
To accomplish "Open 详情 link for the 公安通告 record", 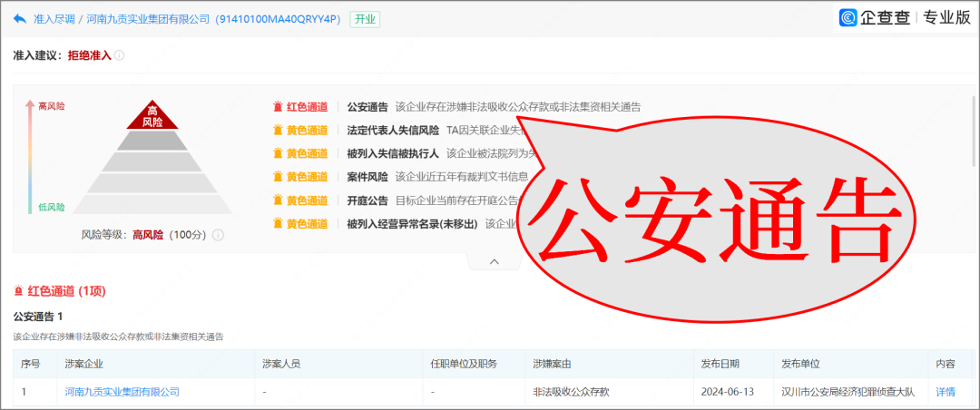I will pos(945,392).
